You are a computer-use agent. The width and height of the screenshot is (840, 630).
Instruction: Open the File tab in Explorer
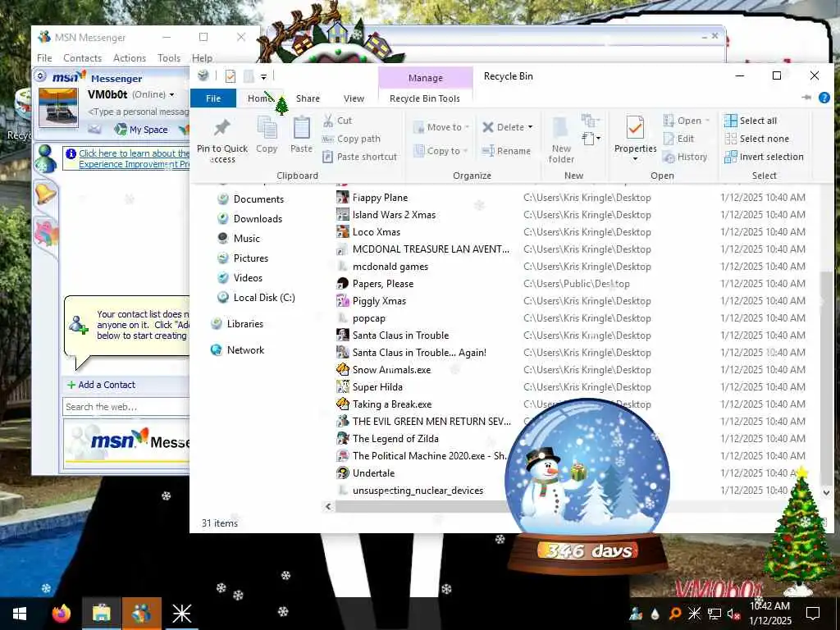pos(212,98)
